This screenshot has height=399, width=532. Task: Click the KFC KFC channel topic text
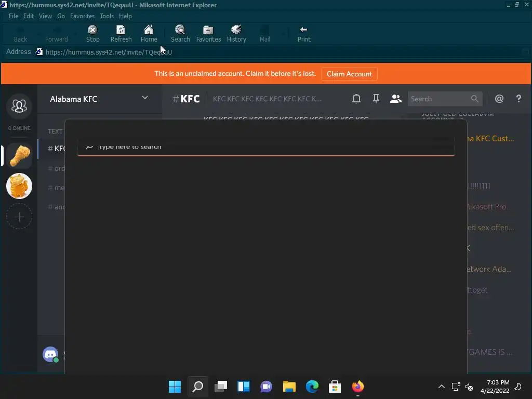pos(267,99)
